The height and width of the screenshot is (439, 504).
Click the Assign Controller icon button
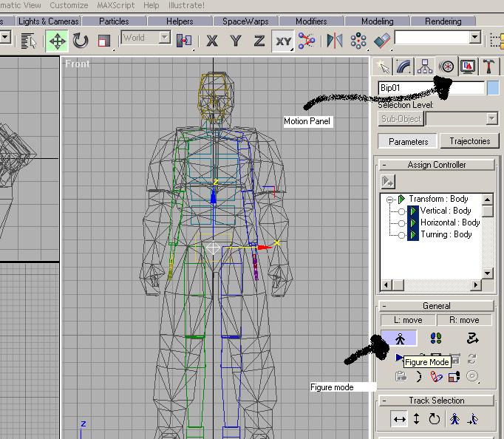387,181
